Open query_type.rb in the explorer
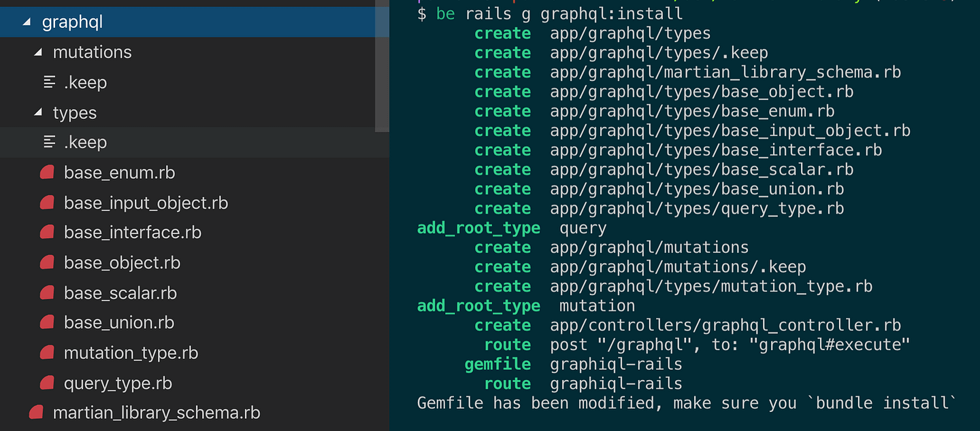Screen dimensions: 980x431 pos(118,383)
